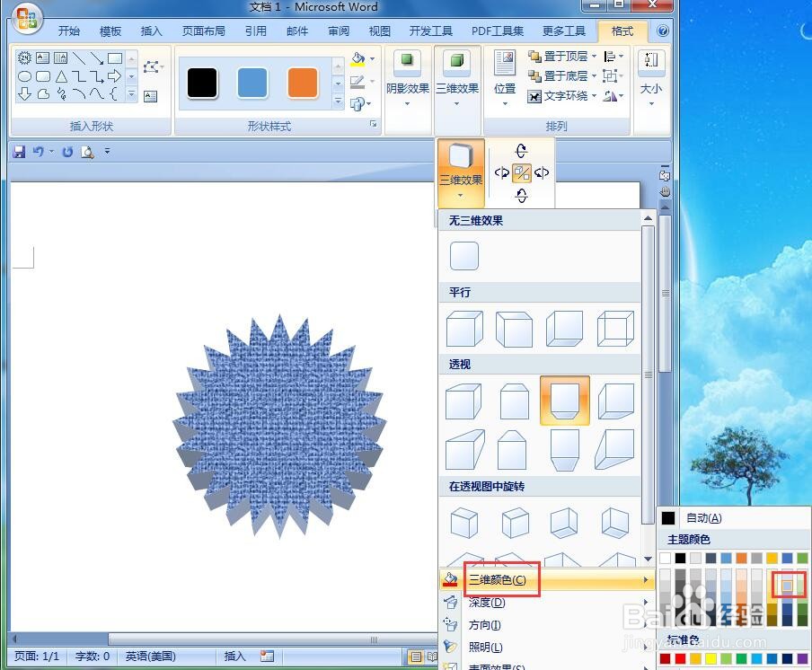Open the Rotate objects dropdown
Image resolution: width=812 pixels, height=670 pixels.
pyautogui.click(x=613, y=96)
